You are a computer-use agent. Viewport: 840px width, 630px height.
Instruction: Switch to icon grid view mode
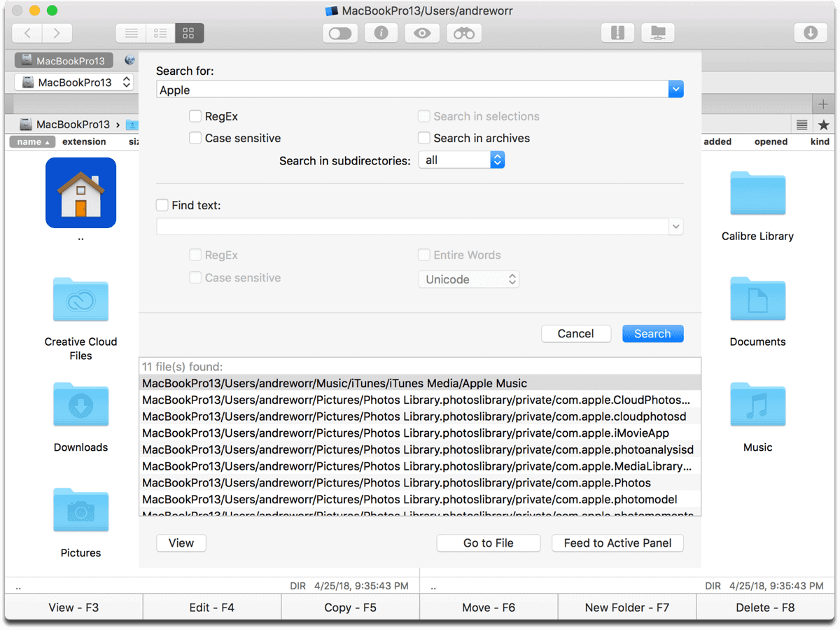189,33
